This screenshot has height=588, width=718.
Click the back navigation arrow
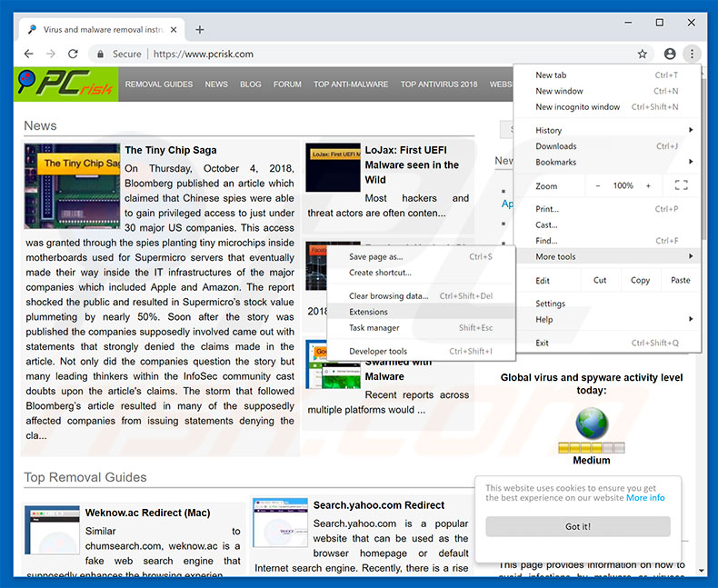coord(26,55)
